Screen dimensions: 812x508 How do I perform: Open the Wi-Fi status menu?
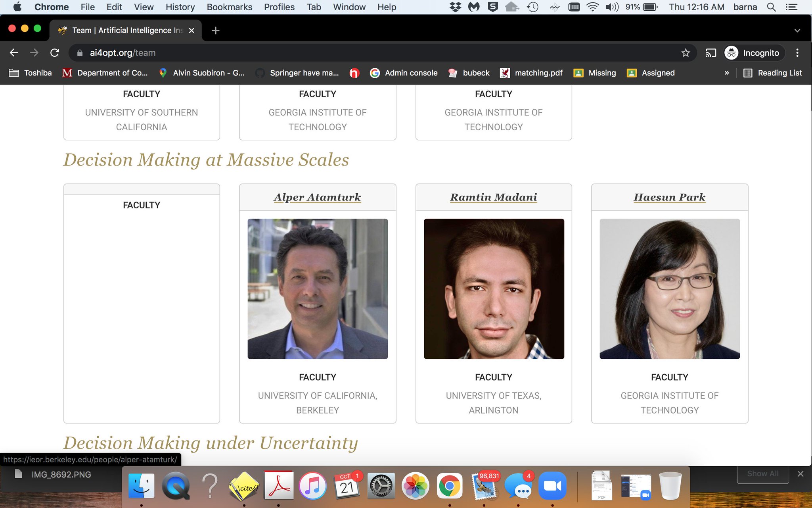coord(592,7)
